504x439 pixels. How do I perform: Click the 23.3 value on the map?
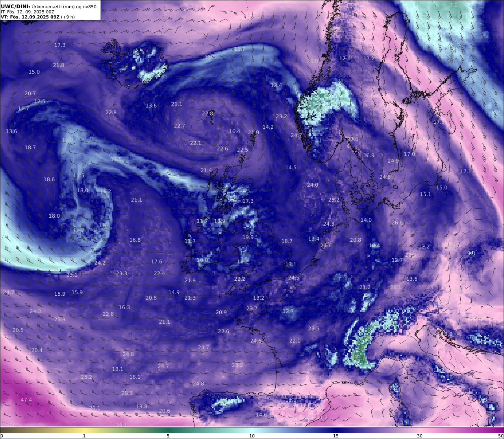pos(122,273)
